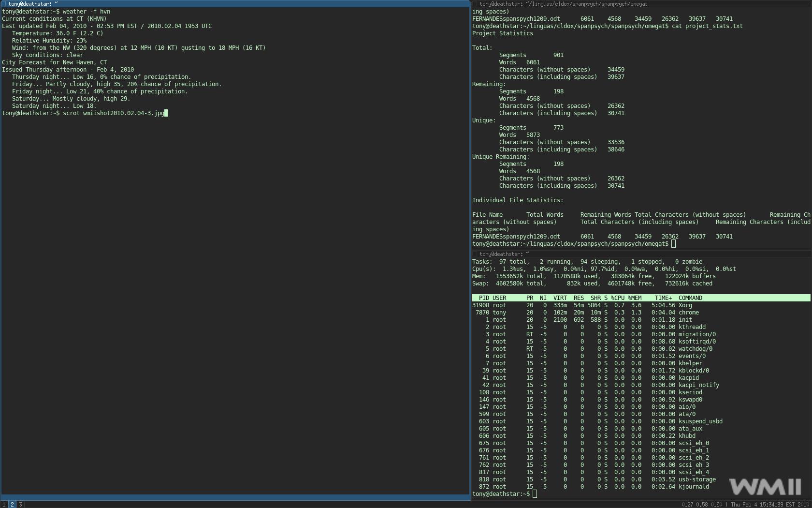Click the TIME+ column header in top

(663, 298)
